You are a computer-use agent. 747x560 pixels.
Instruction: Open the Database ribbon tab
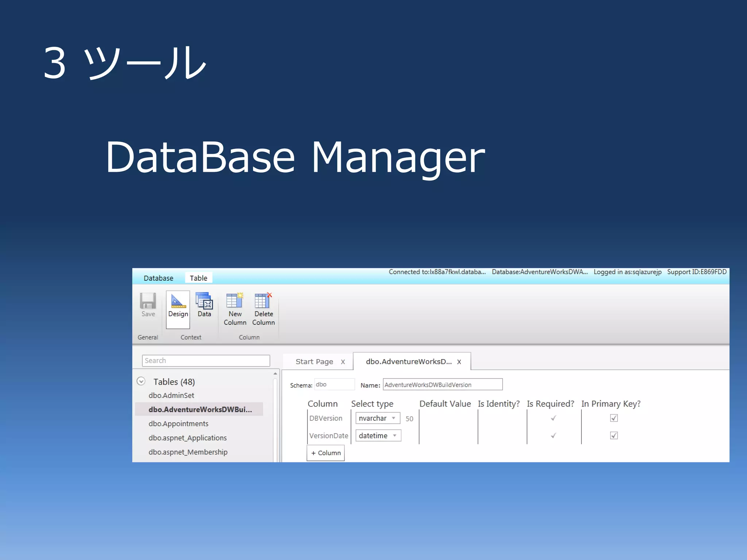tap(158, 278)
